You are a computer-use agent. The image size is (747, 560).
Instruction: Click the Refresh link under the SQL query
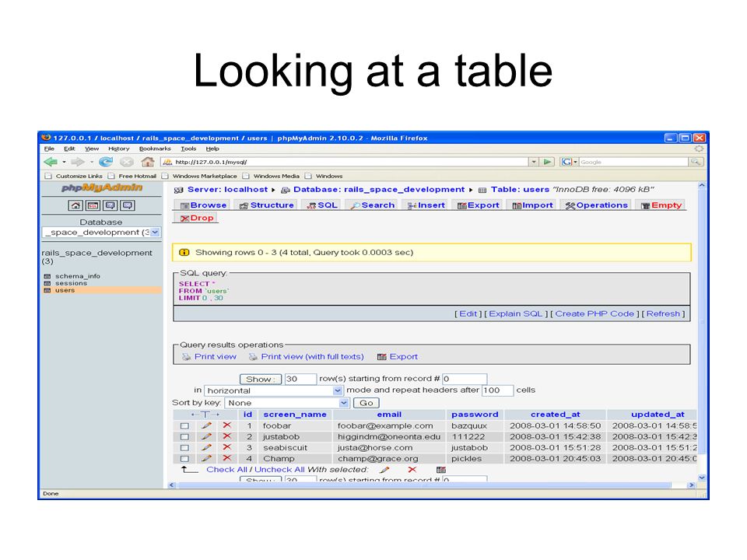click(663, 313)
